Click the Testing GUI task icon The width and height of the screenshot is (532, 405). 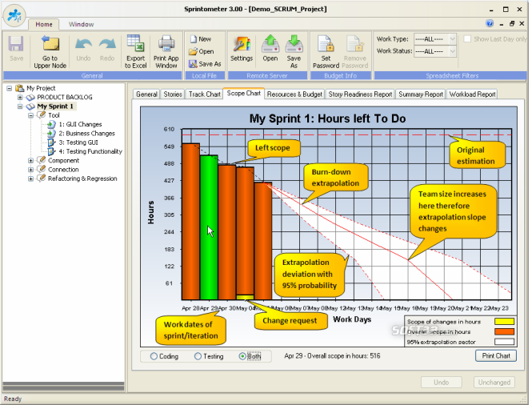tap(51, 142)
